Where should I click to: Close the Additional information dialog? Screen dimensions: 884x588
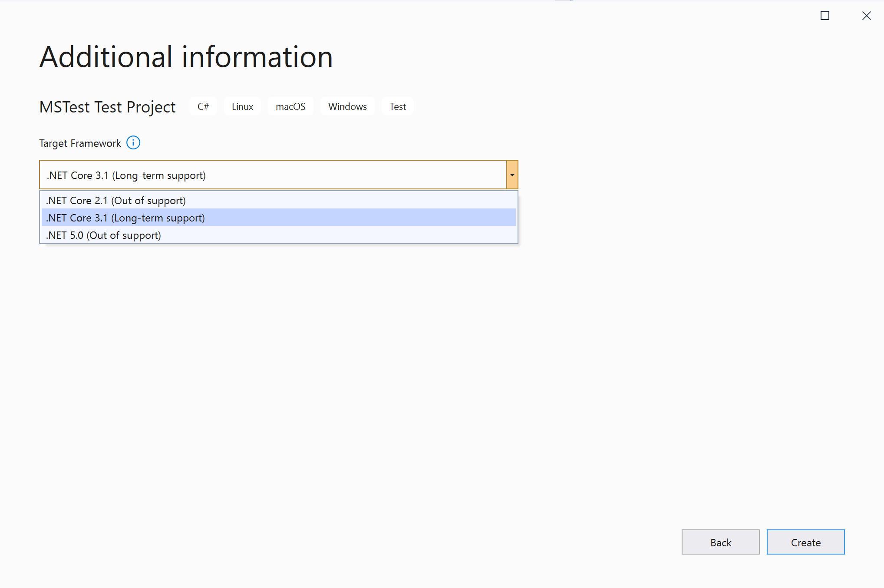(866, 16)
